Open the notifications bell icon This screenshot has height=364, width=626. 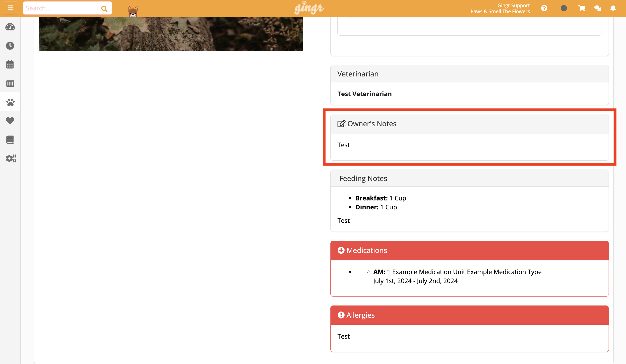click(x=613, y=8)
